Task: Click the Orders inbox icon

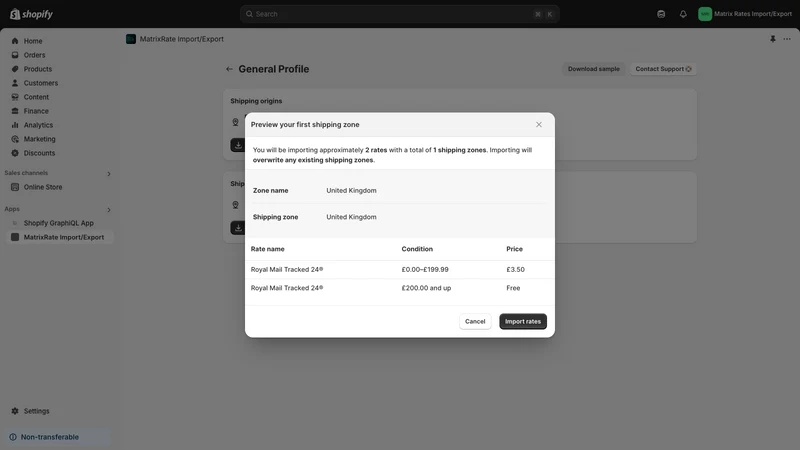Action: click(x=15, y=55)
